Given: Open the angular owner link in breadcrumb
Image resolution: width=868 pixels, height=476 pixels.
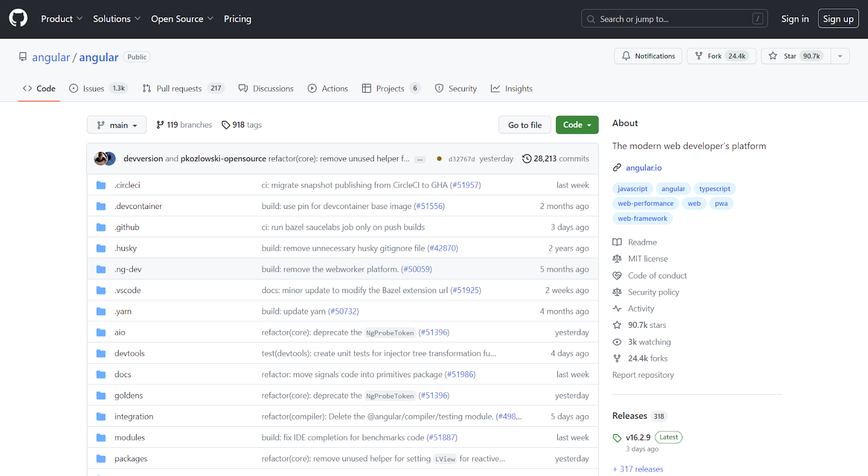Looking at the screenshot, I should [x=51, y=57].
